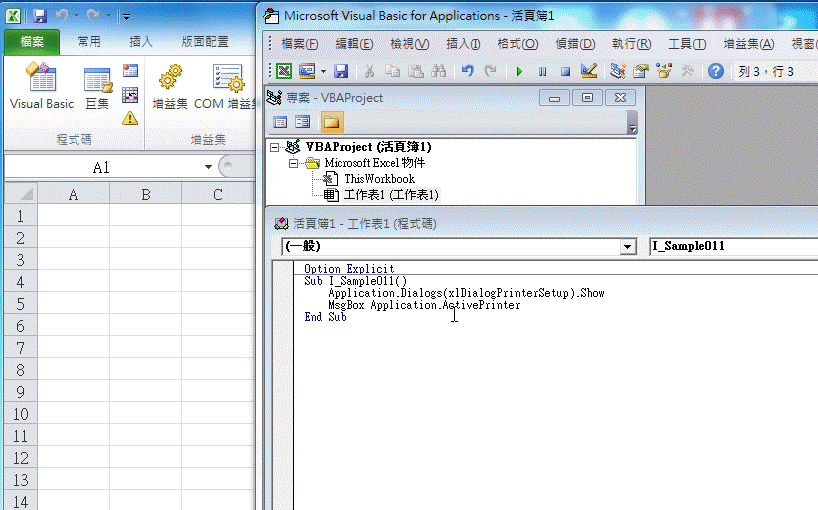This screenshot has width=818, height=510.
Task: Click the Excel 檔案 ribbon tab
Action: coord(32,42)
